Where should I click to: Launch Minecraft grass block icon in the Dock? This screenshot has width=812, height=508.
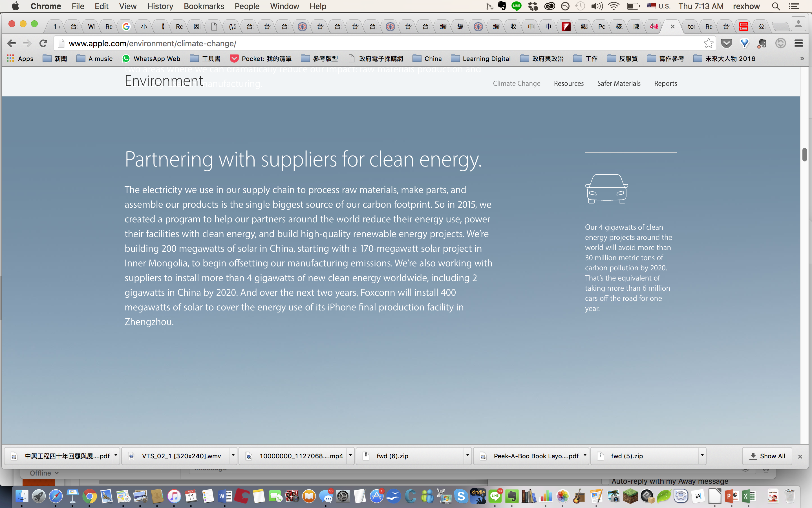point(630,496)
